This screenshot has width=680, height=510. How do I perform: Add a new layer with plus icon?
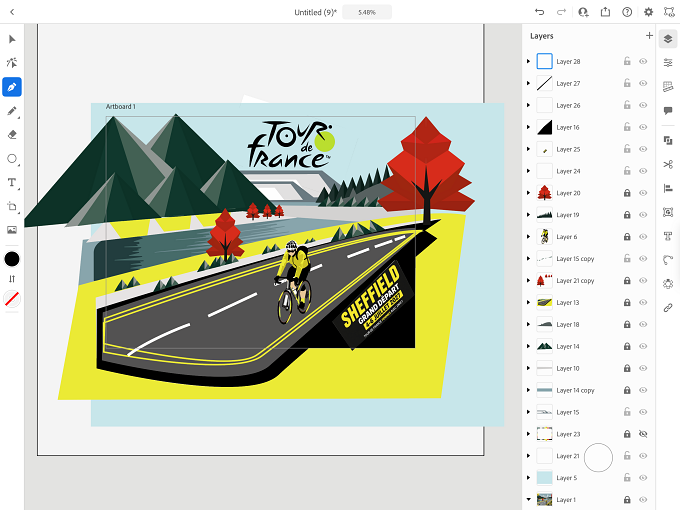pyautogui.click(x=649, y=36)
